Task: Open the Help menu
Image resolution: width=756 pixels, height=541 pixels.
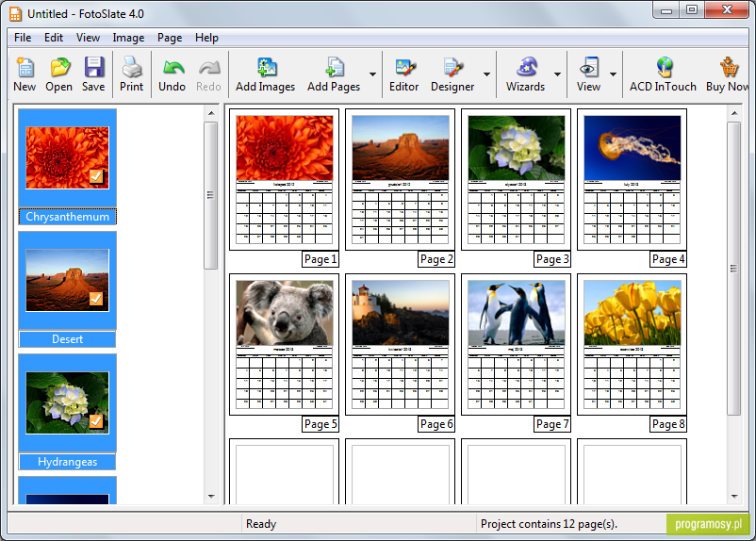Action: click(x=206, y=38)
